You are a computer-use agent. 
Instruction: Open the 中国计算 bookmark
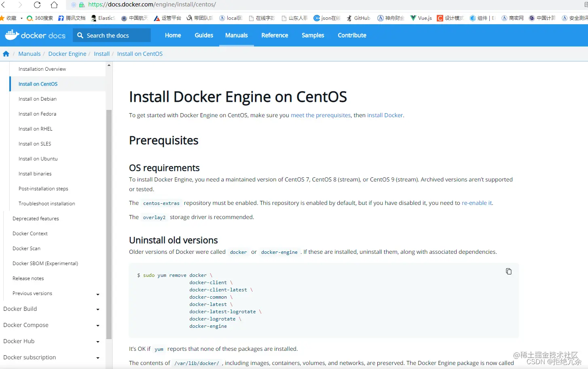click(542, 18)
